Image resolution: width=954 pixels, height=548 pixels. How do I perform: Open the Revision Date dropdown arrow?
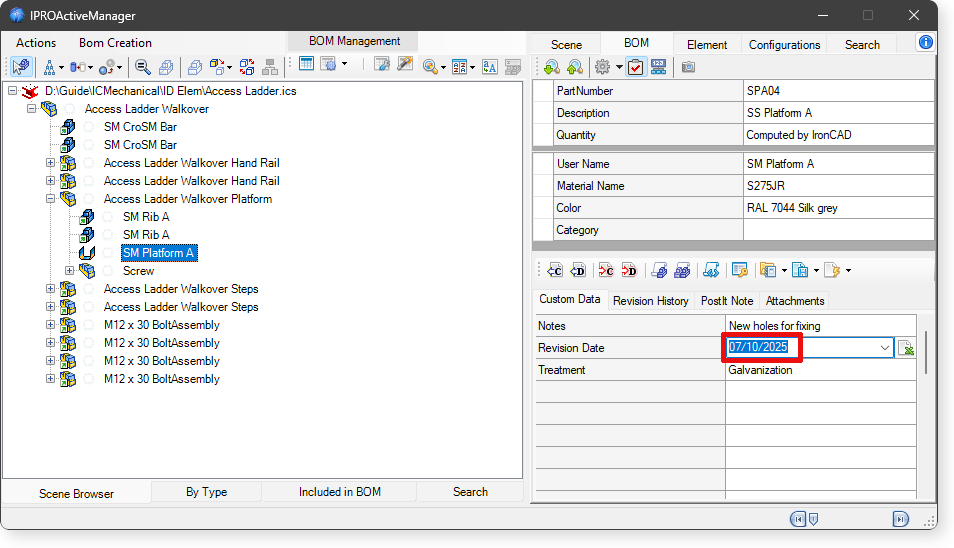[x=885, y=348]
